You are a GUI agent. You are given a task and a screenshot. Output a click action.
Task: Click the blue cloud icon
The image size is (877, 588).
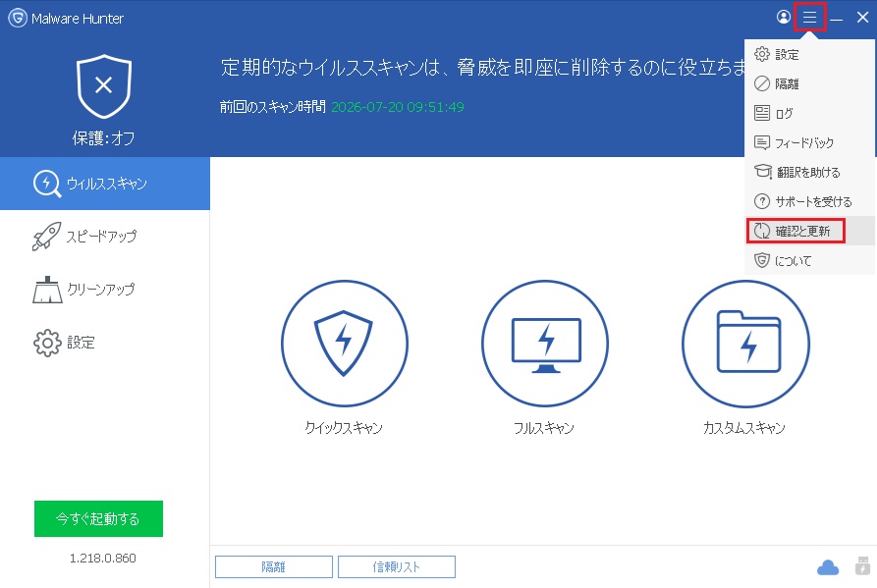click(x=828, y=567)
